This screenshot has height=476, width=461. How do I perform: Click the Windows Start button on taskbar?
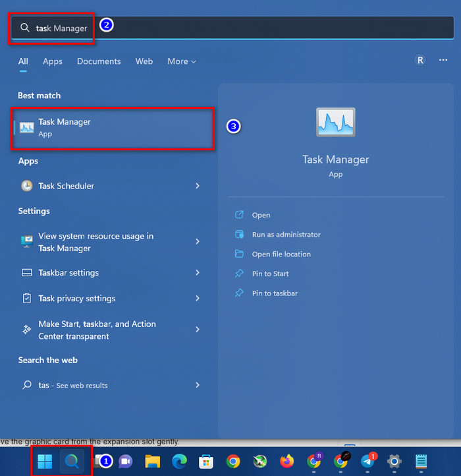(45, 461)
